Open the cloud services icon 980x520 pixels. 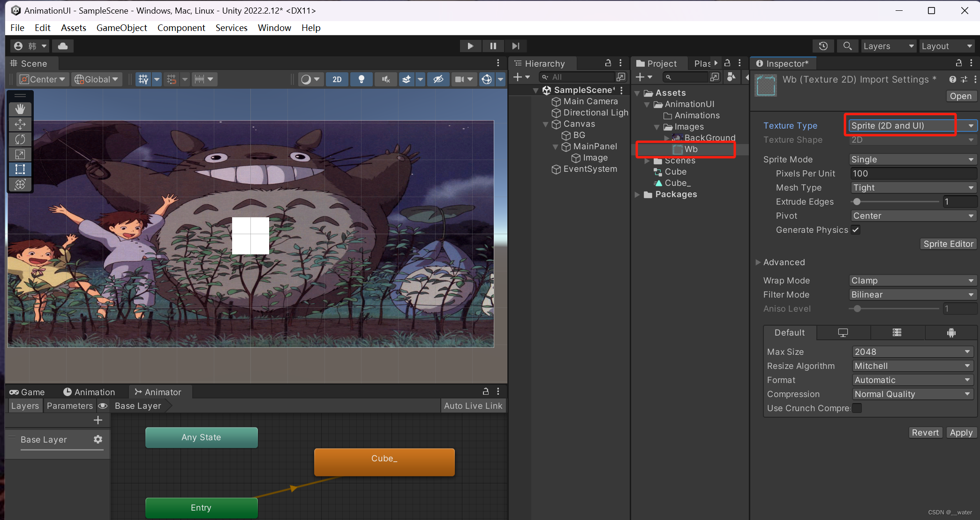63,46
